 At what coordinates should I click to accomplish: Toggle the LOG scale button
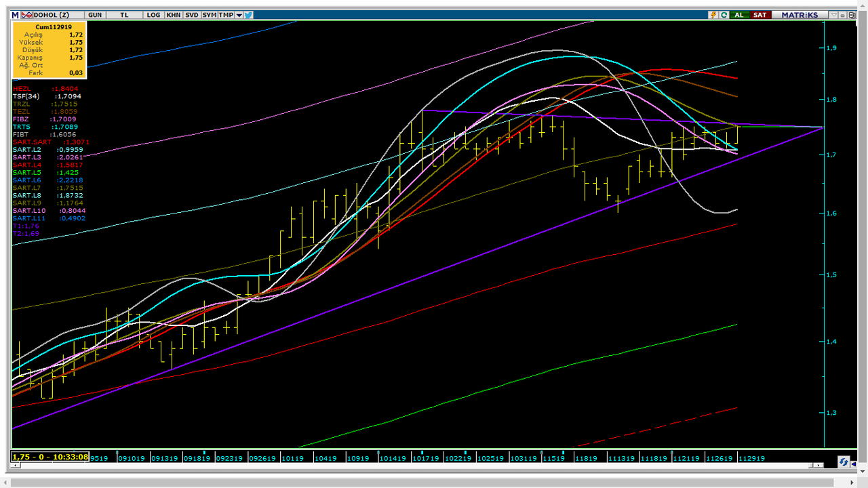[x=154, y=14]
